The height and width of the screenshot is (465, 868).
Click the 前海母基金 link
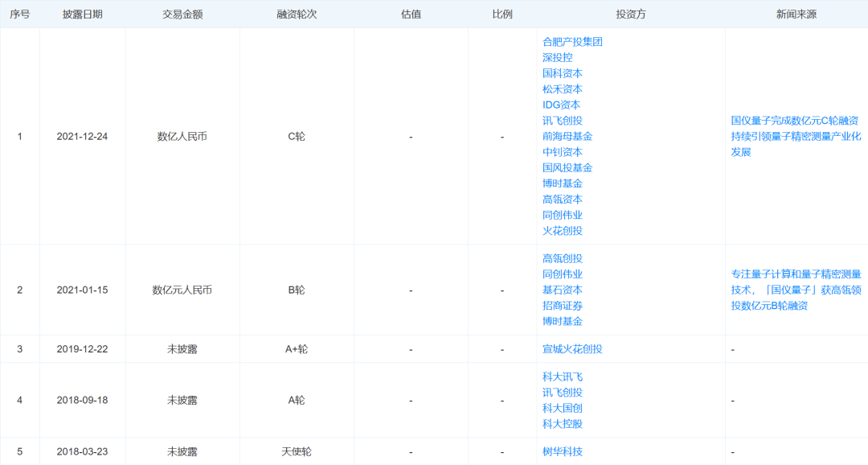pos(567,136)
